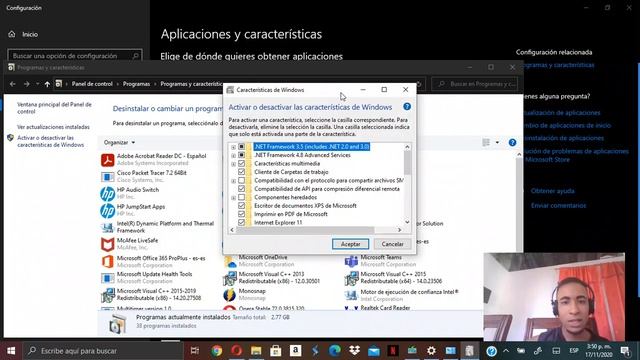Select Monosnap program icon
This screenshot has height=360, width=640.
click(x=230, y=295)
